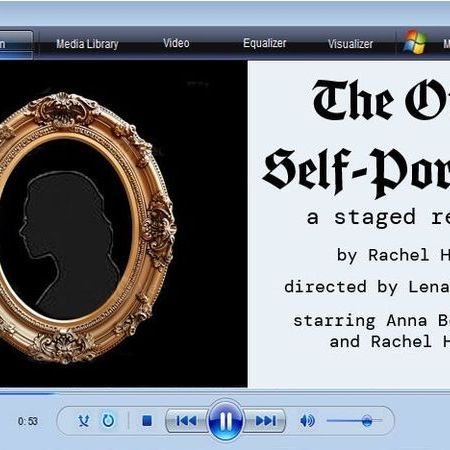This screenshot has width=450, height=450.
Task: Pause the playing video
Action: tap(225, 420)
